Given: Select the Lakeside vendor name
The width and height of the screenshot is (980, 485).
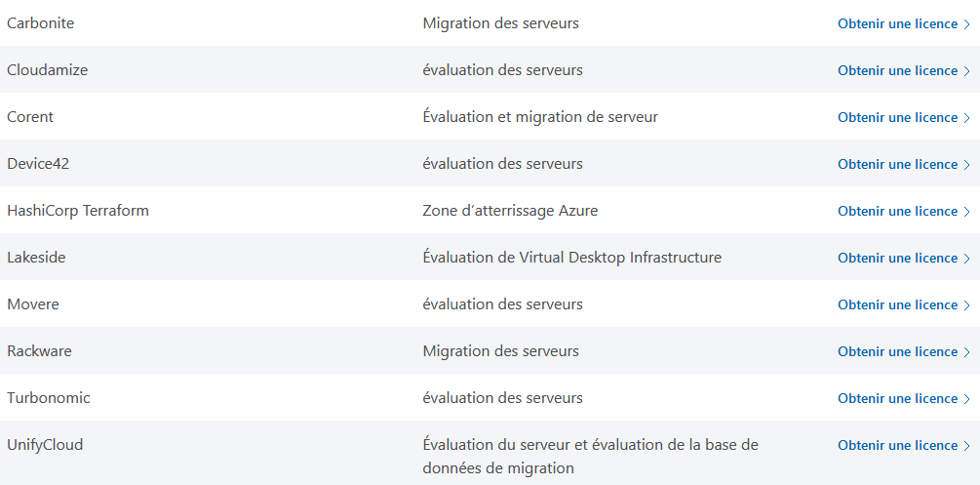Looking at the screenshot, I should tap(36, 258).
